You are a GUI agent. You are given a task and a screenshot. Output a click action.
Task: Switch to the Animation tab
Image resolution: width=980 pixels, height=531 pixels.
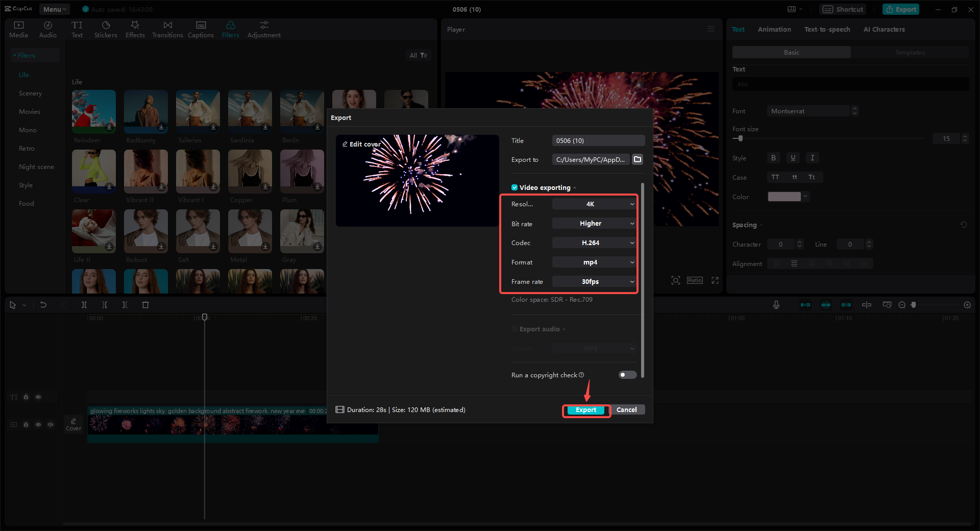coord(774,29)
